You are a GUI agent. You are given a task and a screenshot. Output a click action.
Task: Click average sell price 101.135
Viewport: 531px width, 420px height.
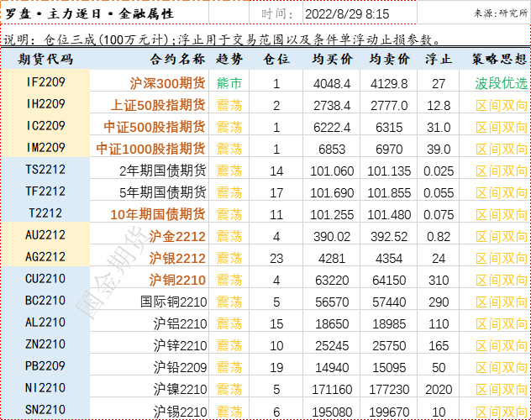(389, 171)
